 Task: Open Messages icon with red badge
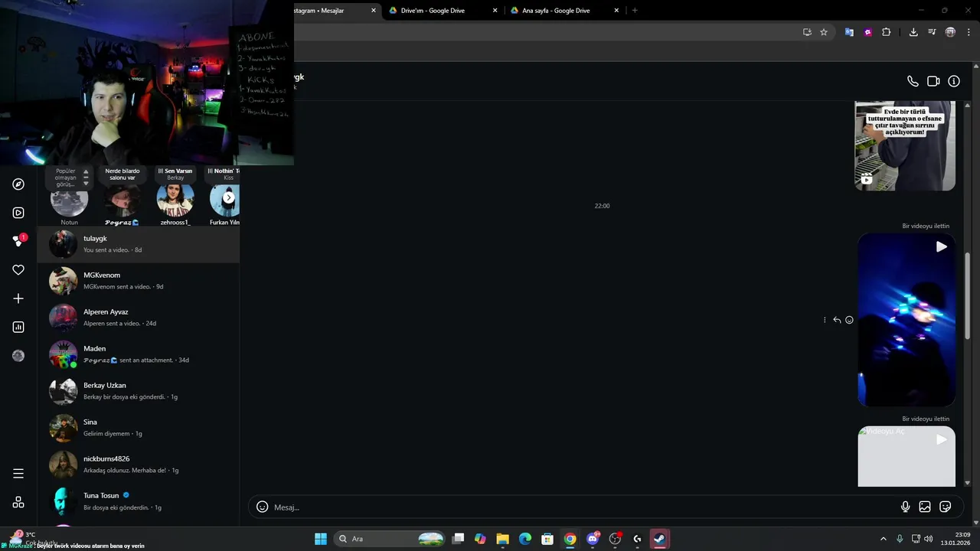pyautogui.click(x=18, y=241)
